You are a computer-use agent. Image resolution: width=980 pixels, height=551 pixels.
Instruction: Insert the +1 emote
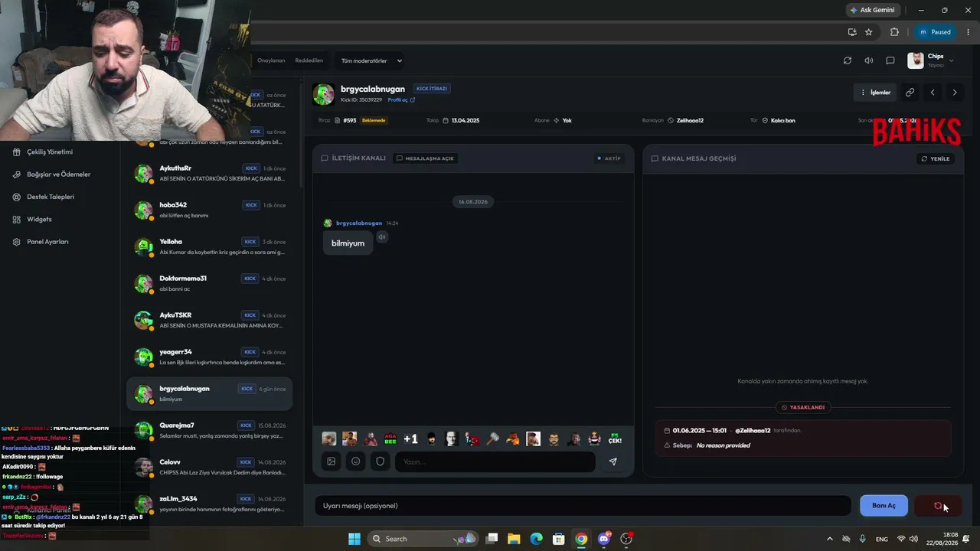pos(410,439)
